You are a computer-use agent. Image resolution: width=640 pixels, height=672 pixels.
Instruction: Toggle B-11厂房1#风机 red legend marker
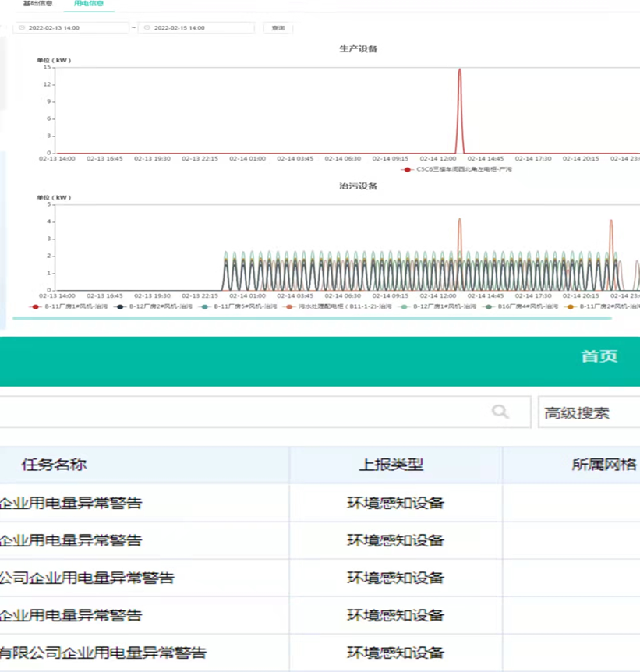[x=35, y=307]
